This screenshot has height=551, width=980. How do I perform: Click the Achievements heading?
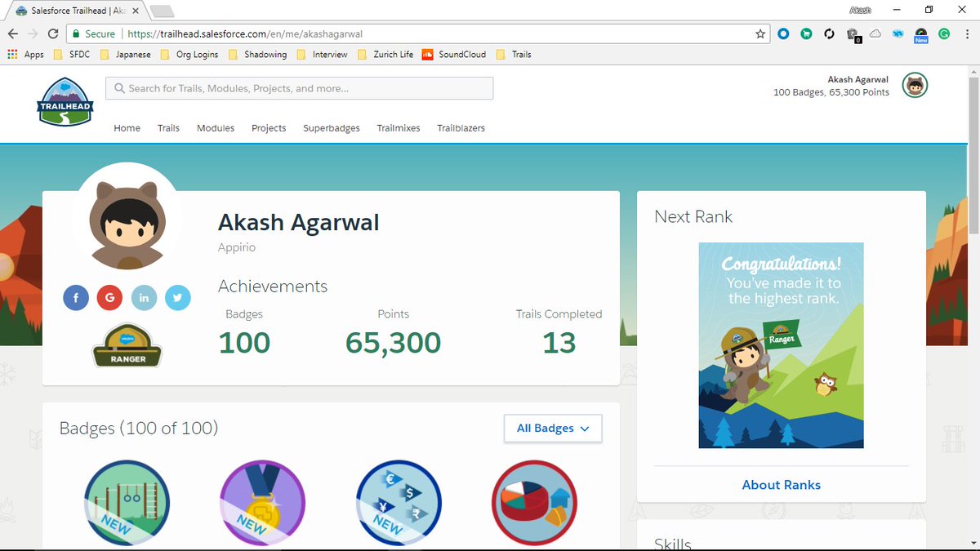coord(273,287)
